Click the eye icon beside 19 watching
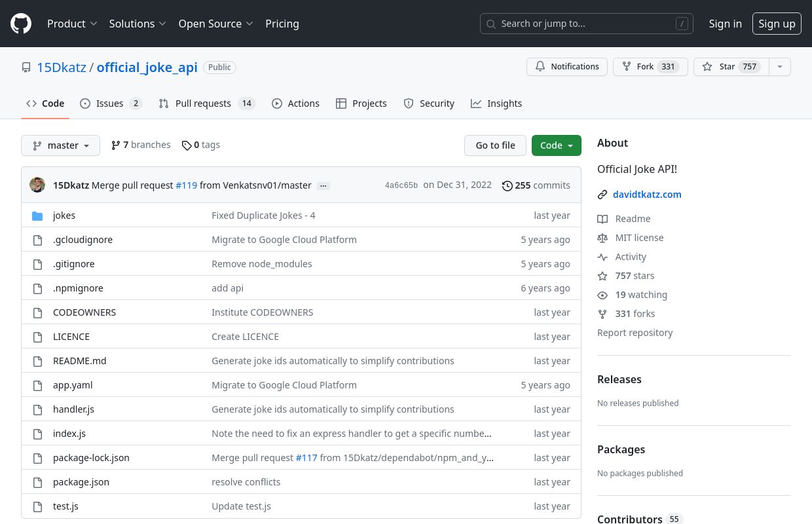This screenshot has width=812, height=524. [x=602, y=295]
